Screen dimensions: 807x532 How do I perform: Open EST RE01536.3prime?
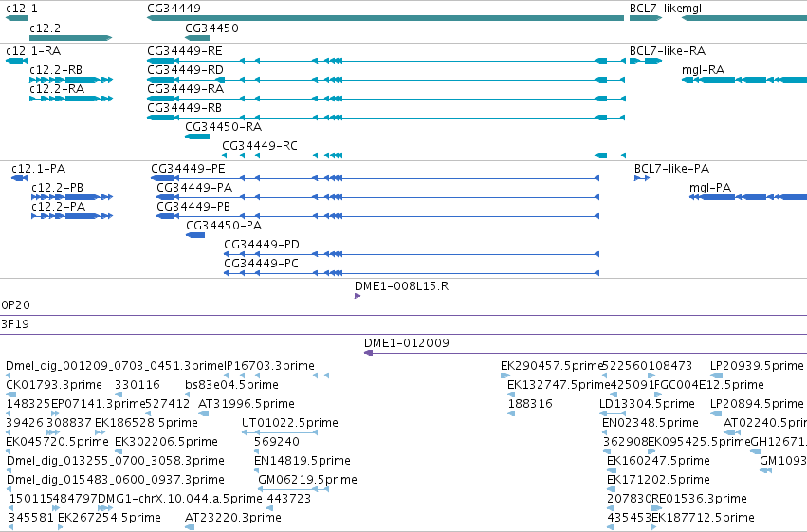pyautogui.click(x=656, y=509)
